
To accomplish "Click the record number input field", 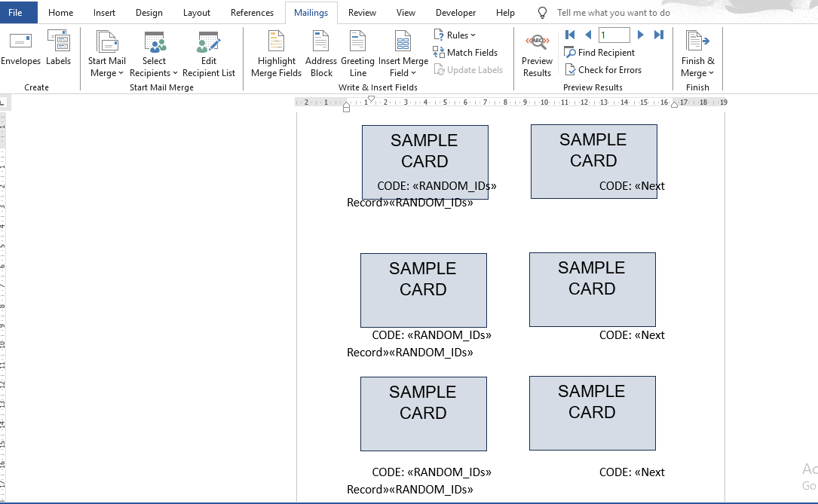I will 614,35.
